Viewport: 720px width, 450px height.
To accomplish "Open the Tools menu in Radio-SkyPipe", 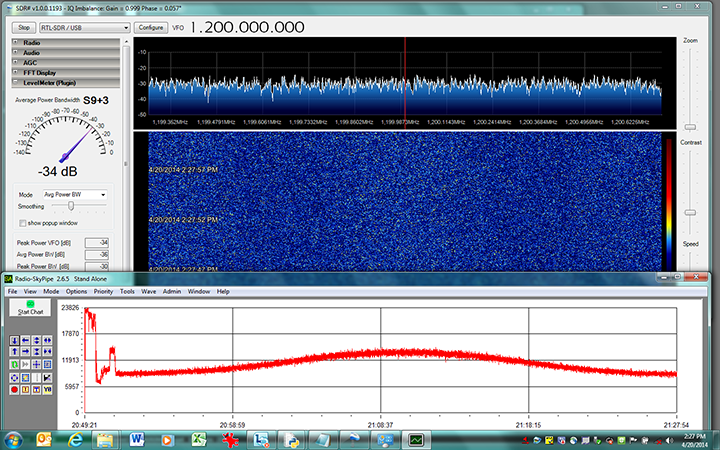I will 127,292.
